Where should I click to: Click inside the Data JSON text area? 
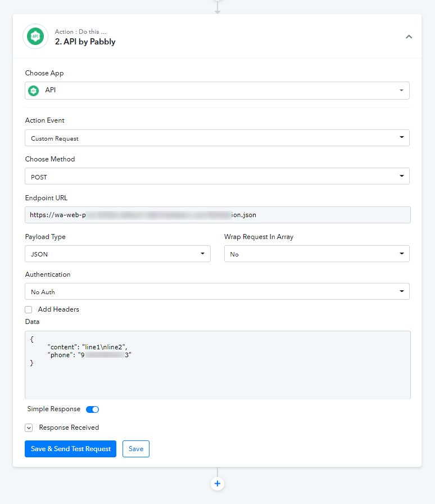217,365
